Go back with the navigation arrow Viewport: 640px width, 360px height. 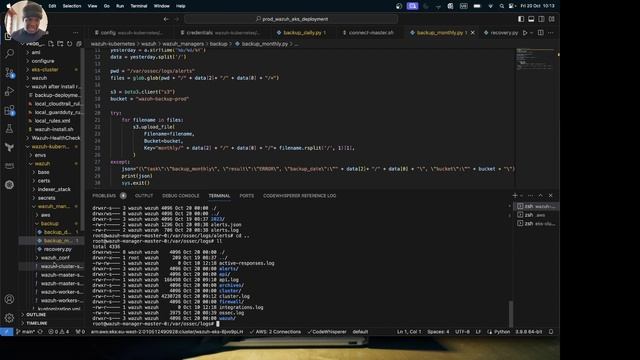pos(166,19)
